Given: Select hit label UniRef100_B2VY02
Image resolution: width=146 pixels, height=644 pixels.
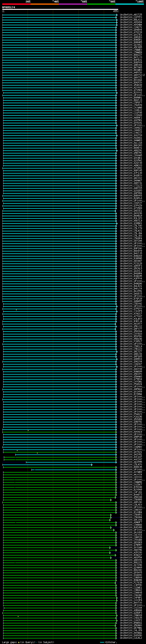Looking at the screenshot, I should [x=131, y=93].
